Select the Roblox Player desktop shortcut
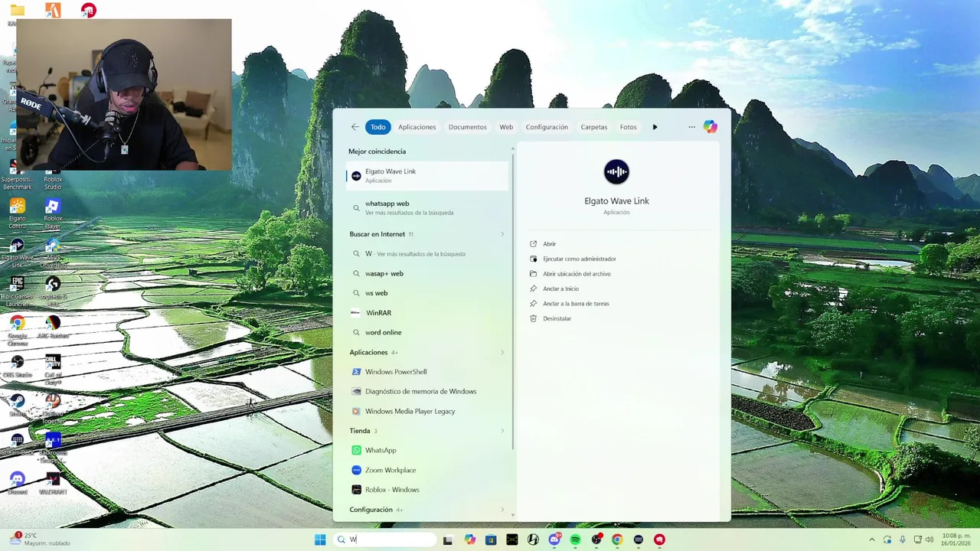This screenshot has width=980, height=551. (52, 214)
